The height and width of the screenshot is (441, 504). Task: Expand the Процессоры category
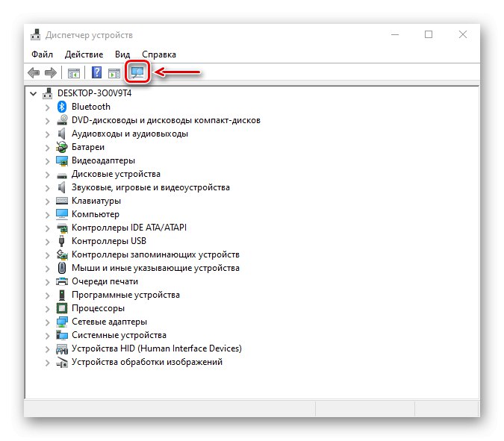point(48,309)
